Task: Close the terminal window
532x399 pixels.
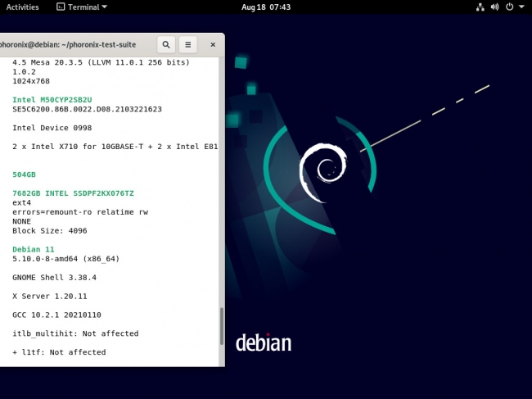Action: 213,44
